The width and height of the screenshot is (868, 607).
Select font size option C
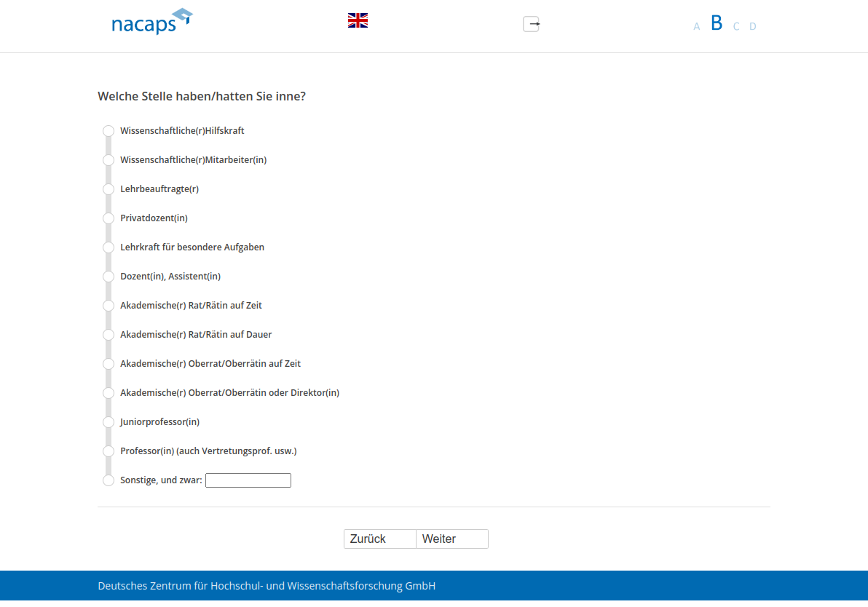[736, 27]
